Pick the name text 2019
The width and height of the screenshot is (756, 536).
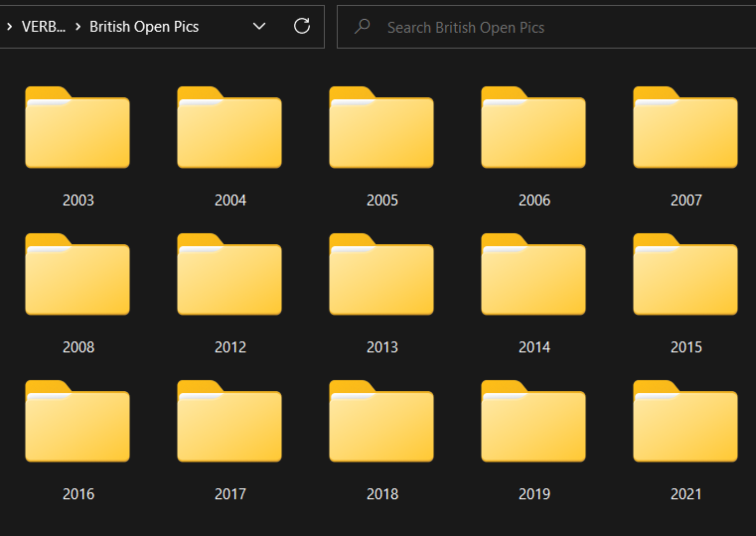[534, 493]
